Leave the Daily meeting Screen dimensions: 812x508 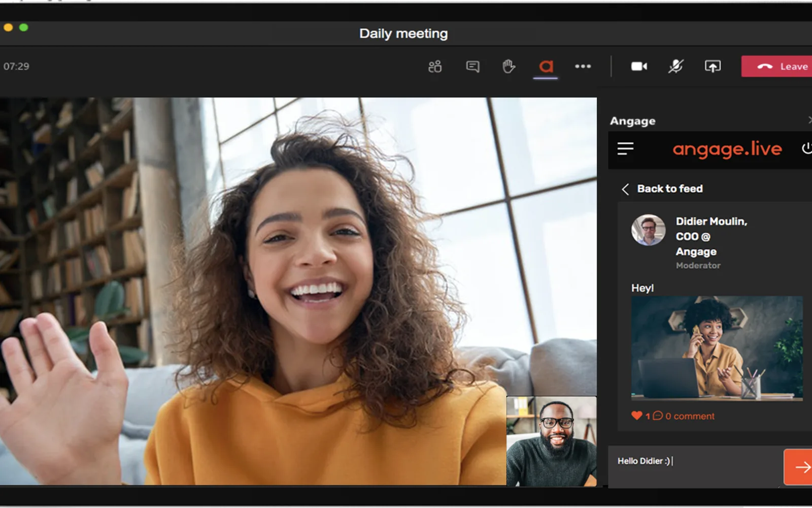coord(776,67)
